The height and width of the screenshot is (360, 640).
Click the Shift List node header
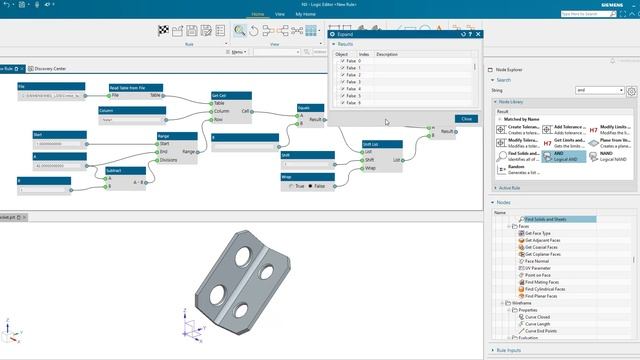coord(382,144)
